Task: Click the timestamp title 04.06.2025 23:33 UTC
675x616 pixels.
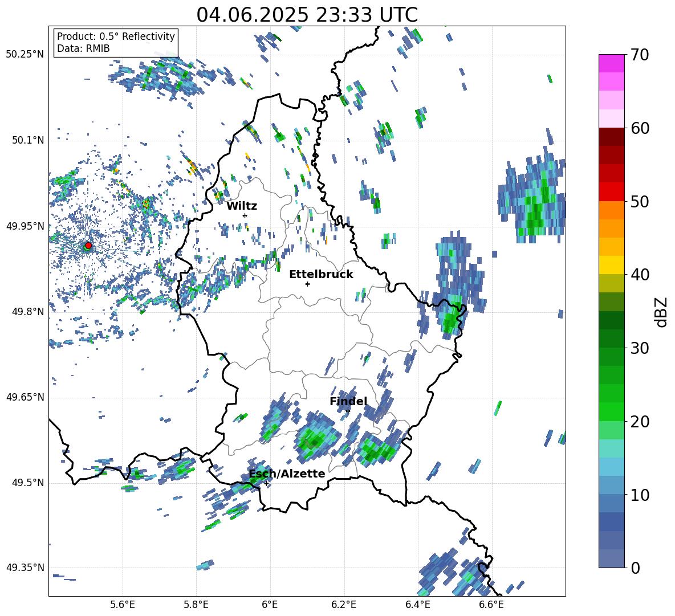Action: [307, 15]
